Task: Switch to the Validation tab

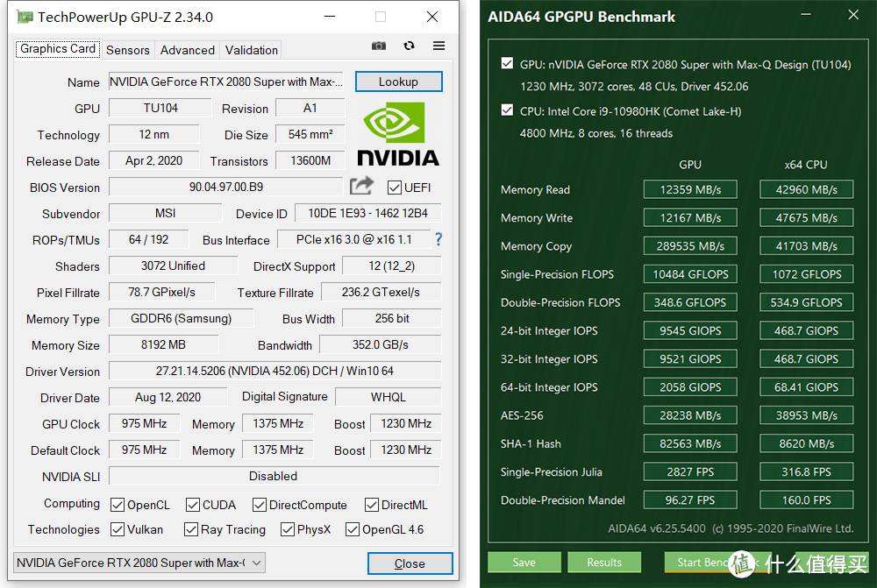Action: coord(251,50)
